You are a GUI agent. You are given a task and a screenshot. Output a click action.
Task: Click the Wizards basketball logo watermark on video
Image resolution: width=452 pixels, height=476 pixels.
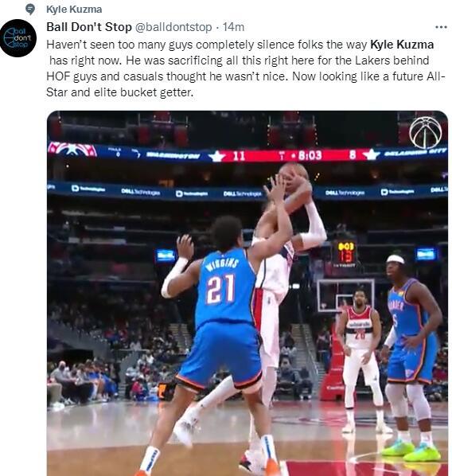pos(425,132)
